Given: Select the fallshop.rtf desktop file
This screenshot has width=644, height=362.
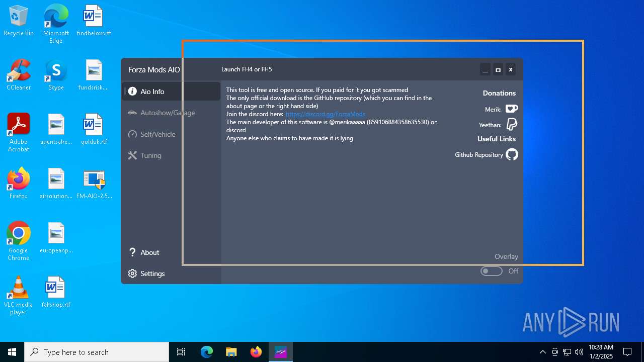Looking at the screenshot, I should (x=56, y=292).
